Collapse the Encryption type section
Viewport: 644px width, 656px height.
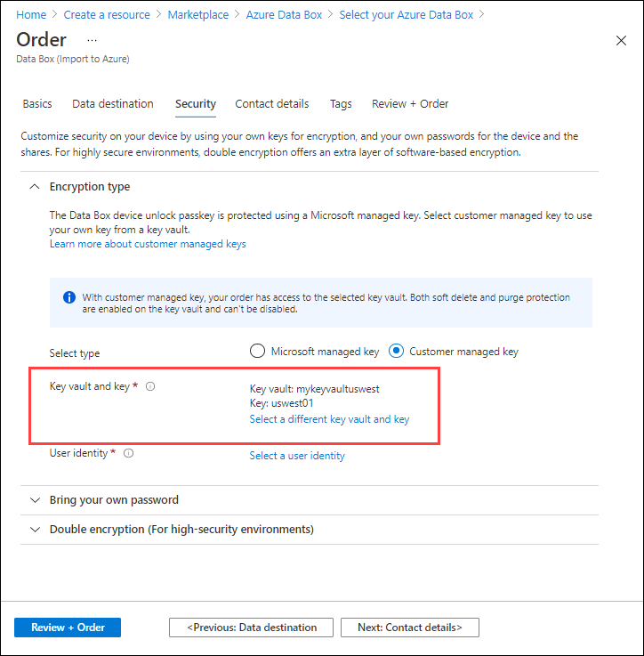pos(35,187)
